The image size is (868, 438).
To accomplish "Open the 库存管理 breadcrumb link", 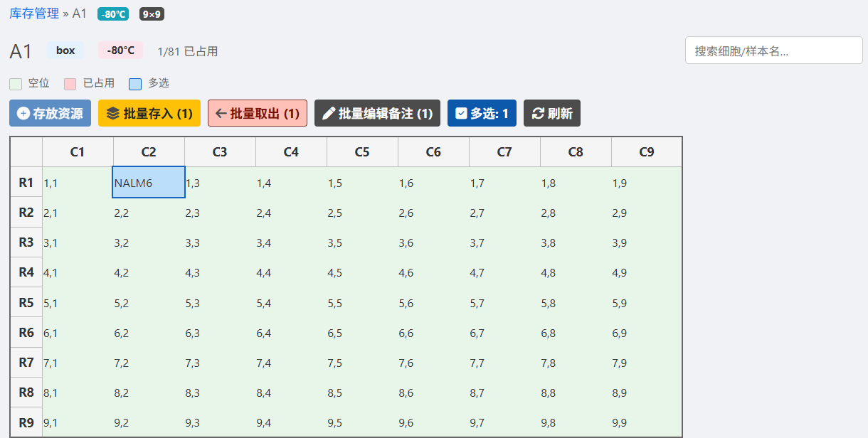I will coord(34,13).
